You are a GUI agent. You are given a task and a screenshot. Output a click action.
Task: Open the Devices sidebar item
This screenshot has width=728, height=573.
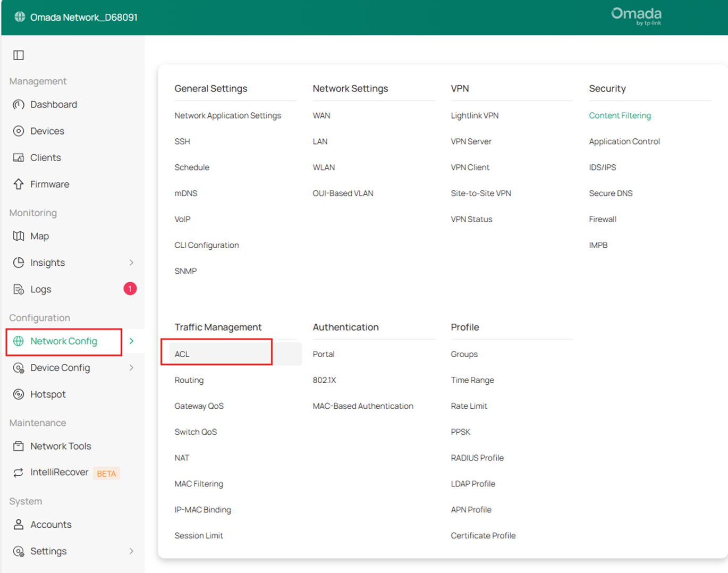47,131
